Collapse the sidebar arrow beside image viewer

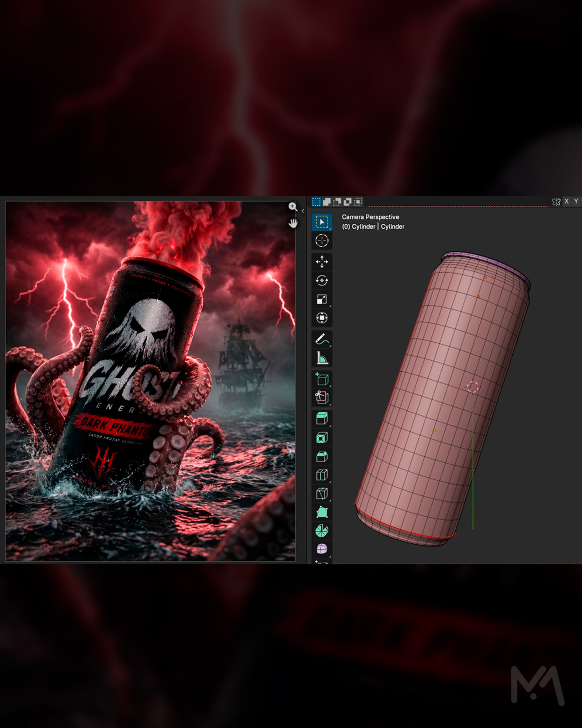[303, 211]
